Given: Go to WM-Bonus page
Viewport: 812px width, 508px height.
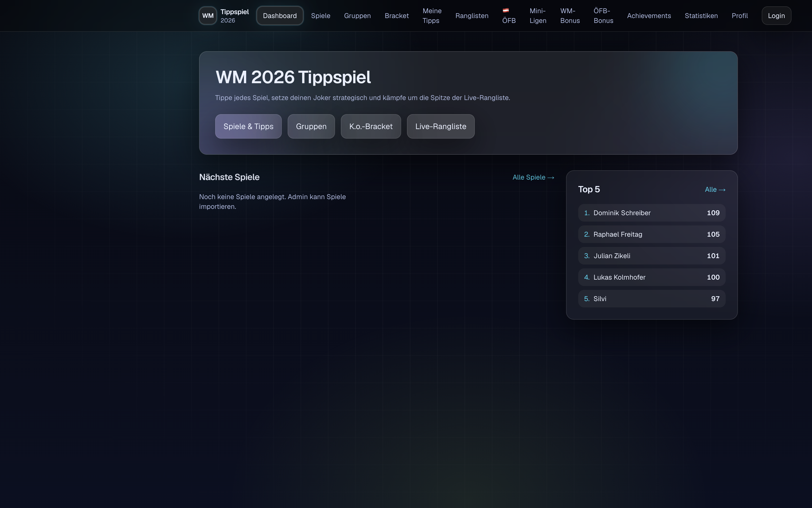Looking at the screenshot, I should tap(570, 16).
